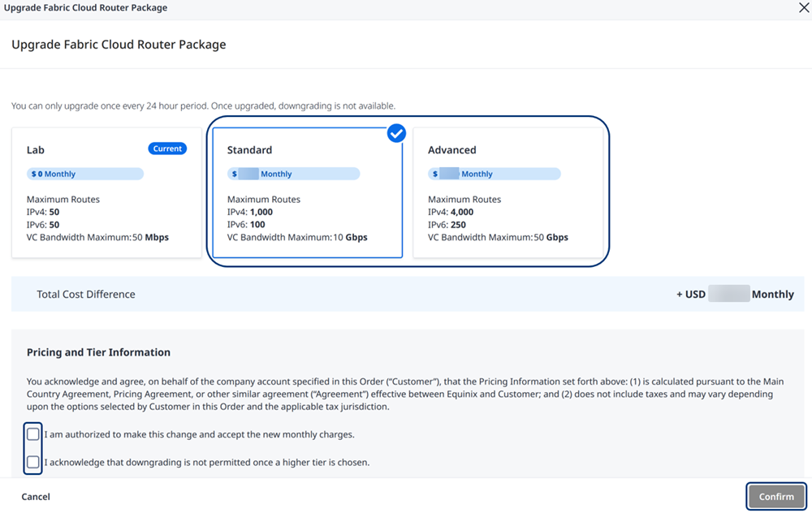Click the '$ 0 Monthly' price pill

[85, 174]
